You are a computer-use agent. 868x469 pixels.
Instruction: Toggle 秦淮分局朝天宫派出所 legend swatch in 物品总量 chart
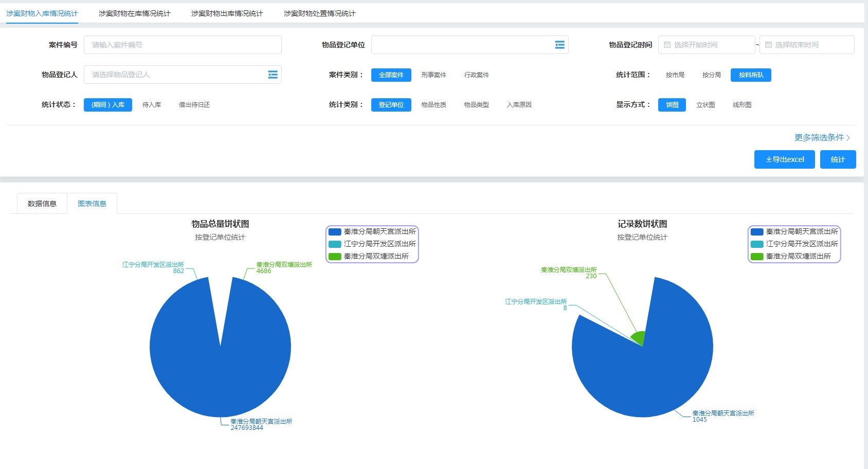click(x=335, y=232)
